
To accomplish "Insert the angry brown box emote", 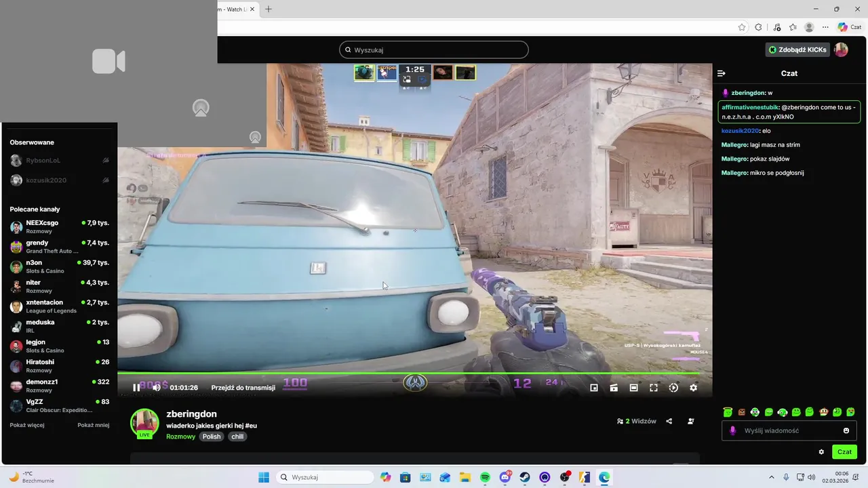I will coord(741,412).
